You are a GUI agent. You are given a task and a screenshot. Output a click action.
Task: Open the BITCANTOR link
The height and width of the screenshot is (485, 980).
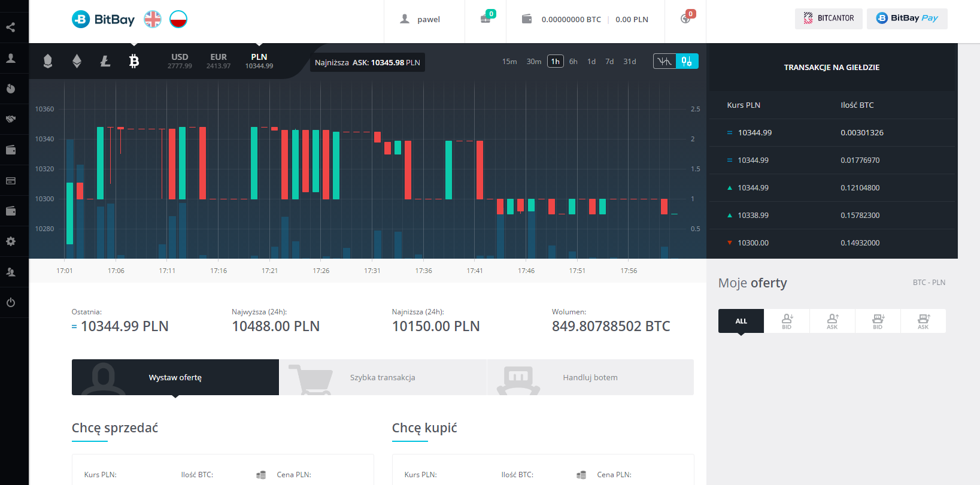coord(829,19)
